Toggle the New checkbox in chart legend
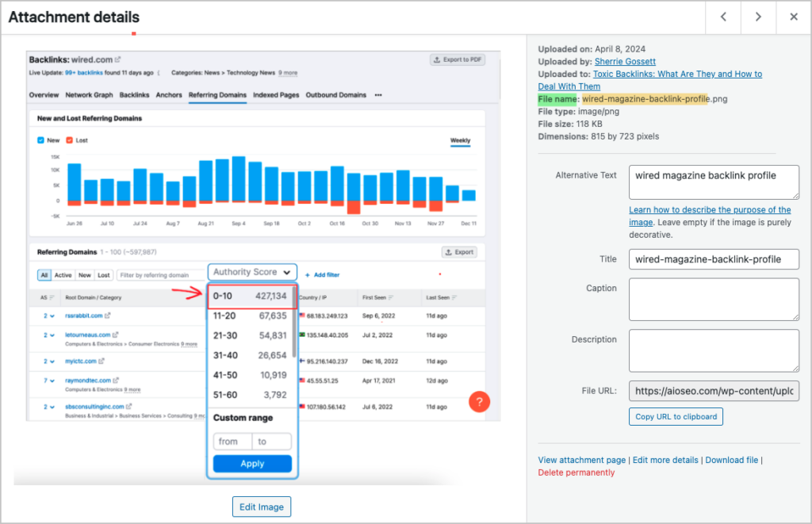The width and height of the screenshot is (812, 524). (x=41, y=140)
